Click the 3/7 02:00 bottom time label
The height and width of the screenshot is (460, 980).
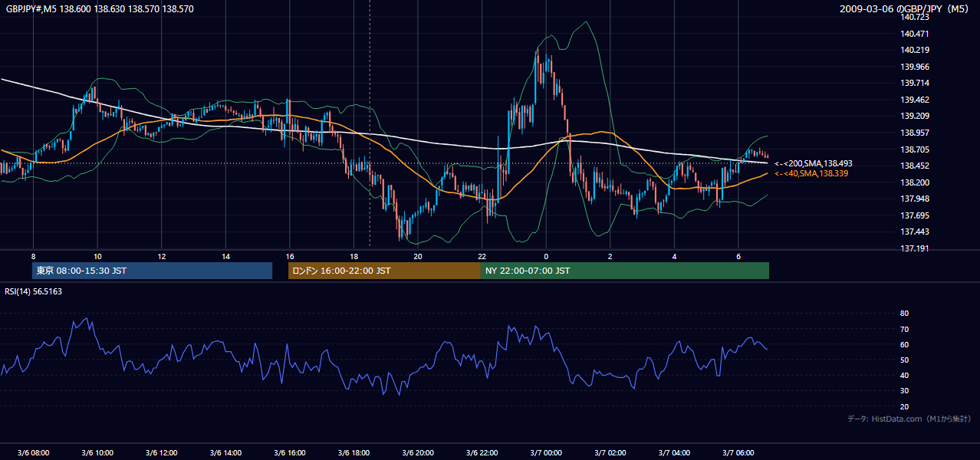(610, 452)
